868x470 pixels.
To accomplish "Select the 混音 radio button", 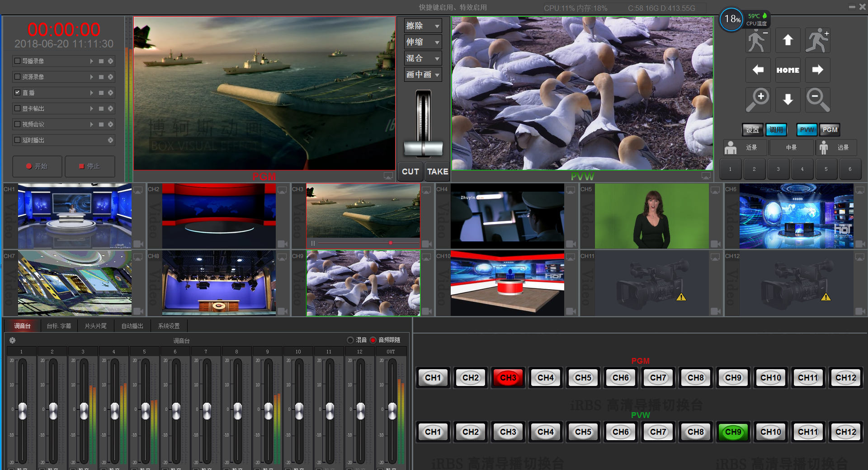I will pyautogui.click(x=350, y=340).
